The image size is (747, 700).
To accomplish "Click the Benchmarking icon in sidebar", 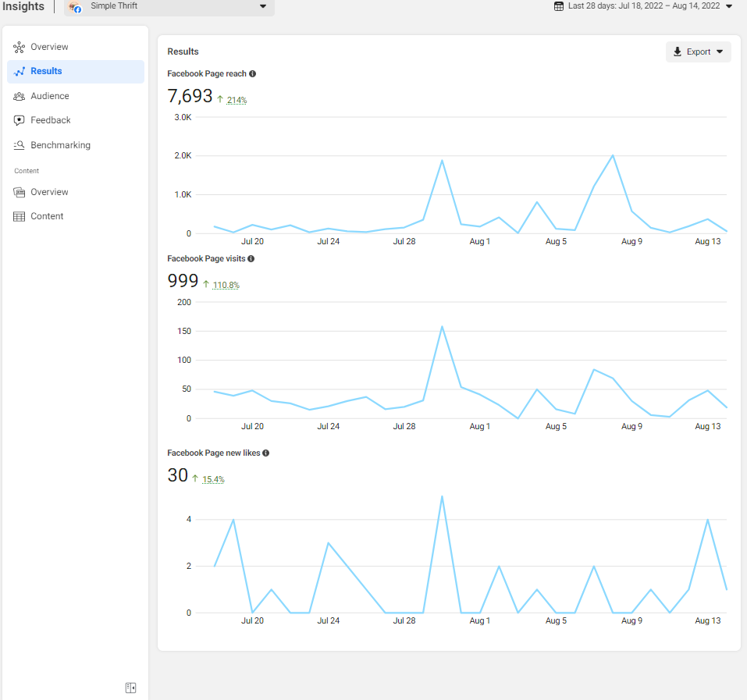I will [x=20, y=145].
